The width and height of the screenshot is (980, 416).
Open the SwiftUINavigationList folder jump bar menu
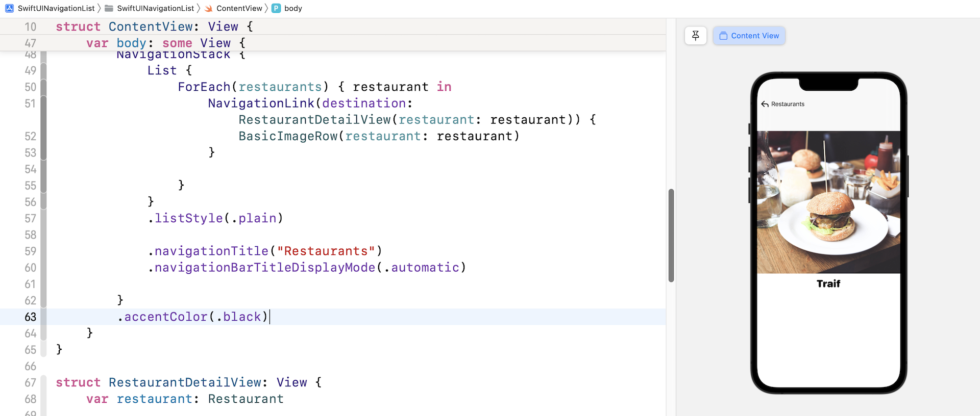point(155,8)
